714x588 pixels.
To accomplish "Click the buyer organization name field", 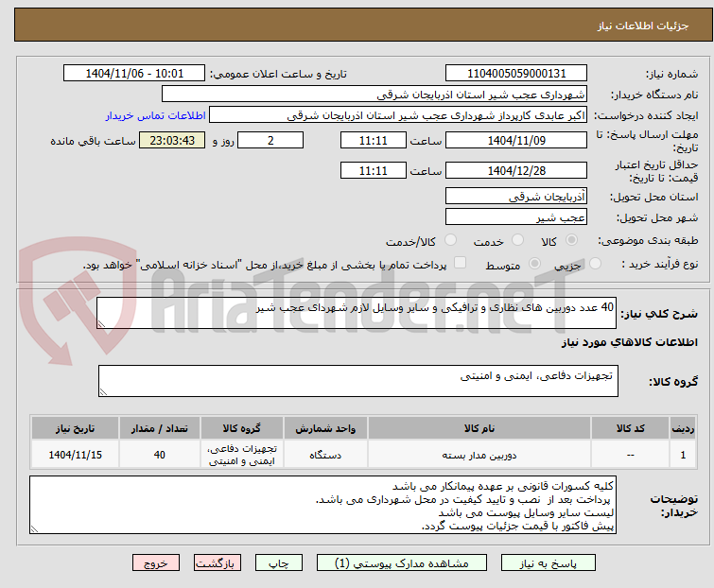I will click(374, 95).
